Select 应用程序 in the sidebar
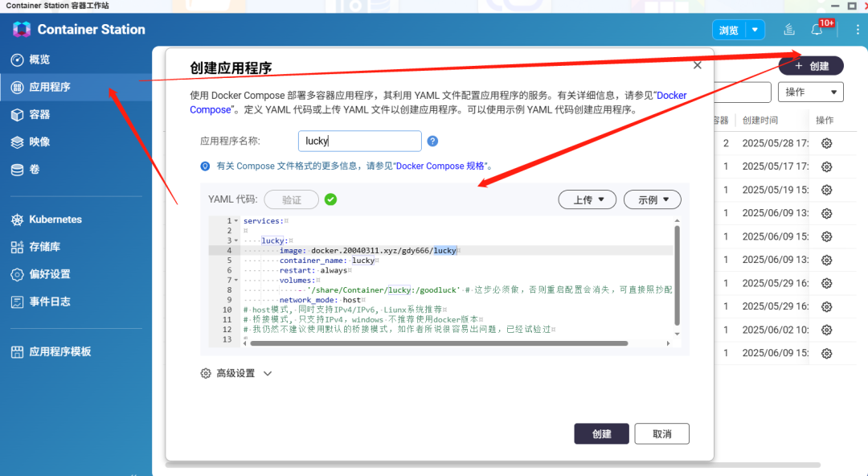This screenshot has width=868, height=476. [x=76, y=87]
